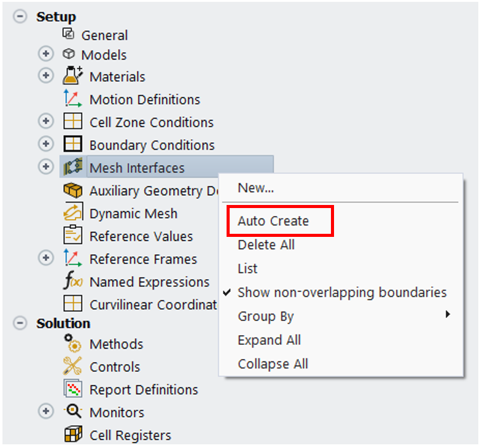Click the Motion Definitions axes icon
The height and width of the screenshot is (448, 482).
pos(73,99)
